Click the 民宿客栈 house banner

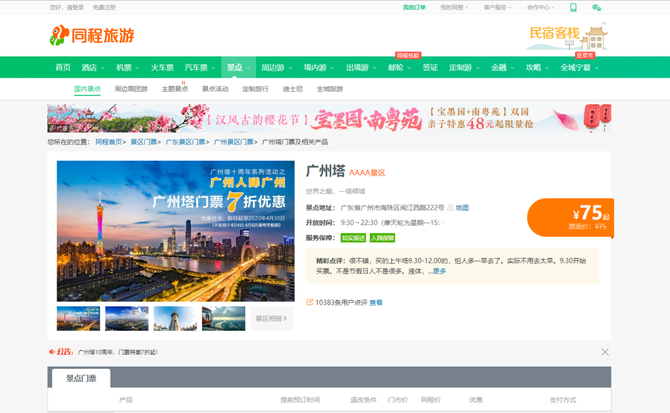(568, 37)
